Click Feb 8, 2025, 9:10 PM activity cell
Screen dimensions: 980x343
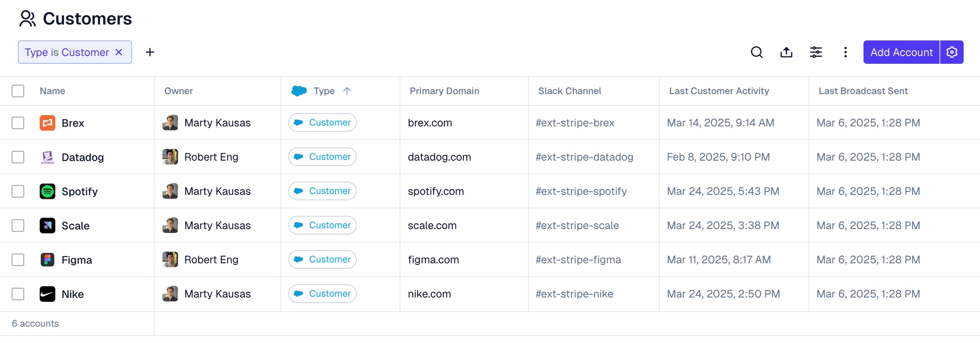(x=718, y=157)
